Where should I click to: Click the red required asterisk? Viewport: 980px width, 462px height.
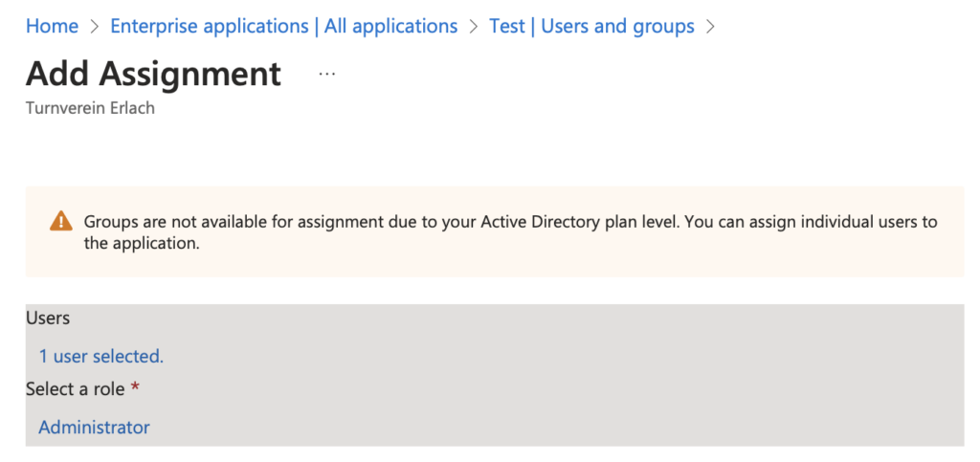pyautogui.click(x=134, y=388)
